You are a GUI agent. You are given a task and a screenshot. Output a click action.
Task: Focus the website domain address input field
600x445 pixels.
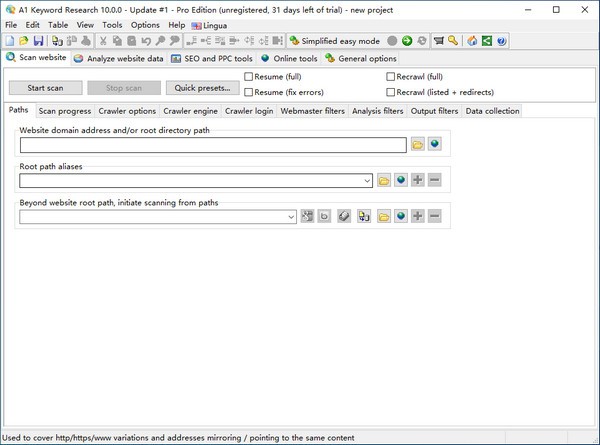point(213,145)
